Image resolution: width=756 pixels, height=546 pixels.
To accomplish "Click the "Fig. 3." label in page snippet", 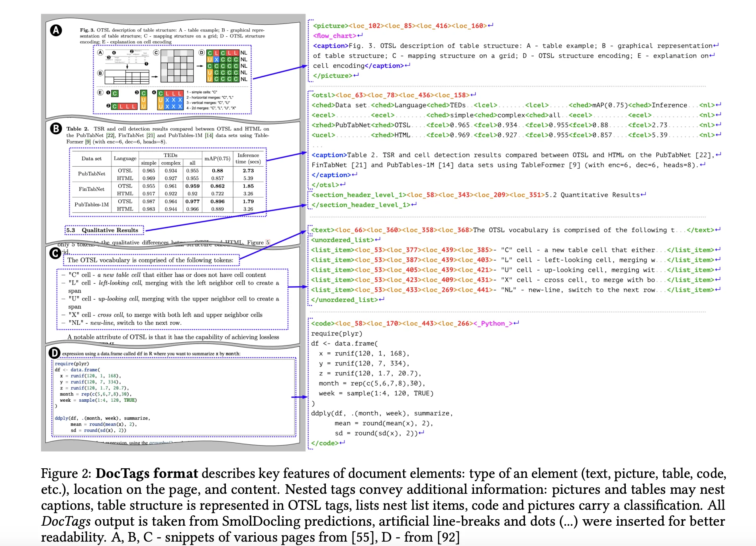I will click(87, 30).
